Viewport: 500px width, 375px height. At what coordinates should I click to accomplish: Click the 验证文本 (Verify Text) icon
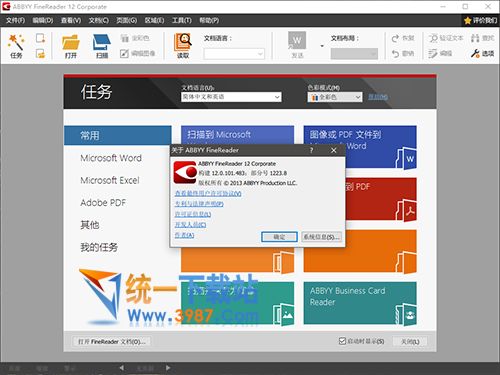point(433,38)
